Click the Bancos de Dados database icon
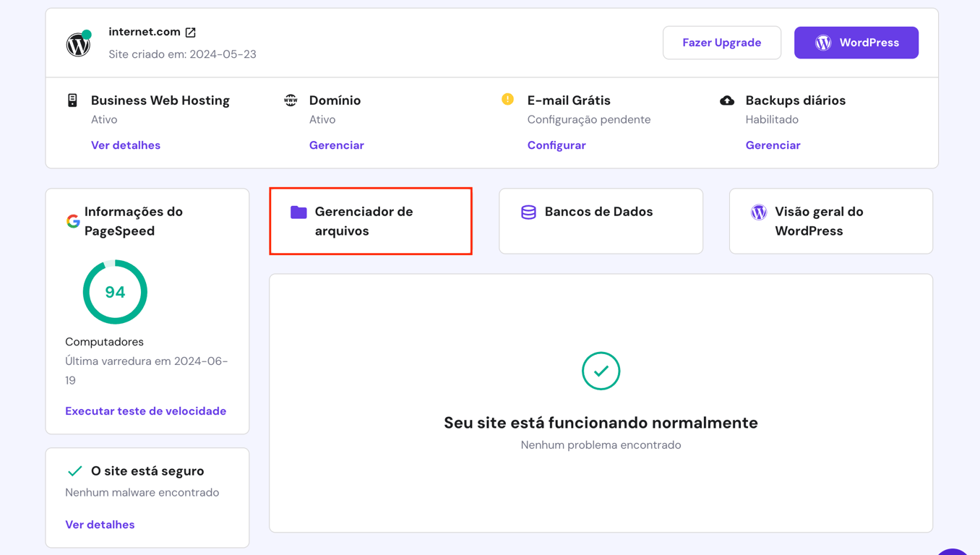The image size is (980, 555). 528,212
